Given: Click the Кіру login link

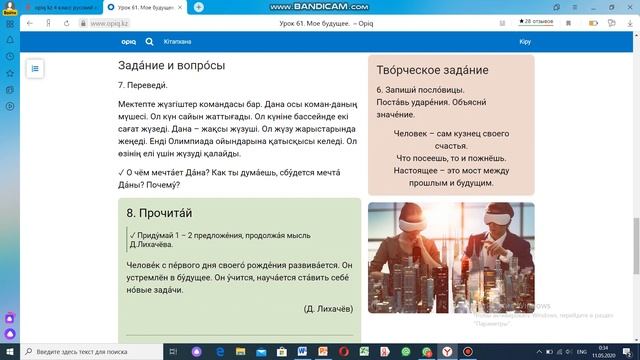Looking at the screenshot, I should pos(525,42).
